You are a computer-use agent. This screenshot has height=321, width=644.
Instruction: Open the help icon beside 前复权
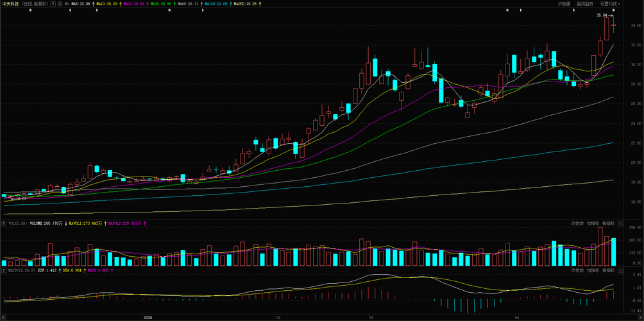[x=53, y=4]
